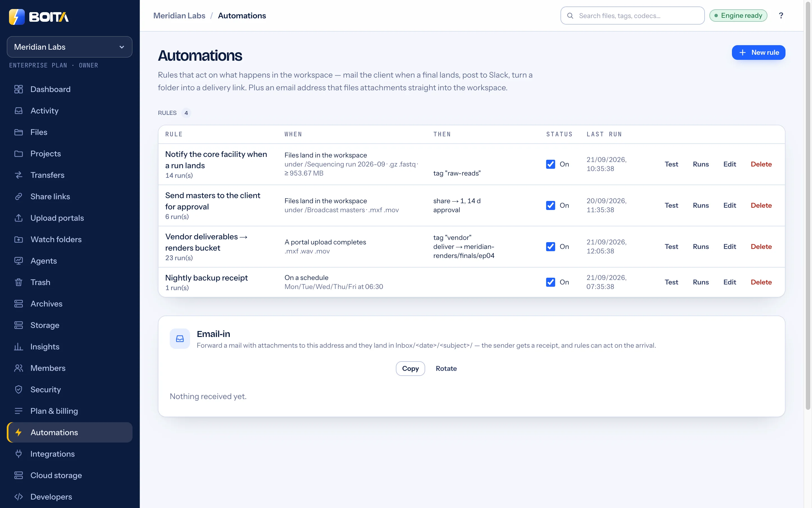Open the Members section
The image size is (812, 508).
[x=69, y=368]
